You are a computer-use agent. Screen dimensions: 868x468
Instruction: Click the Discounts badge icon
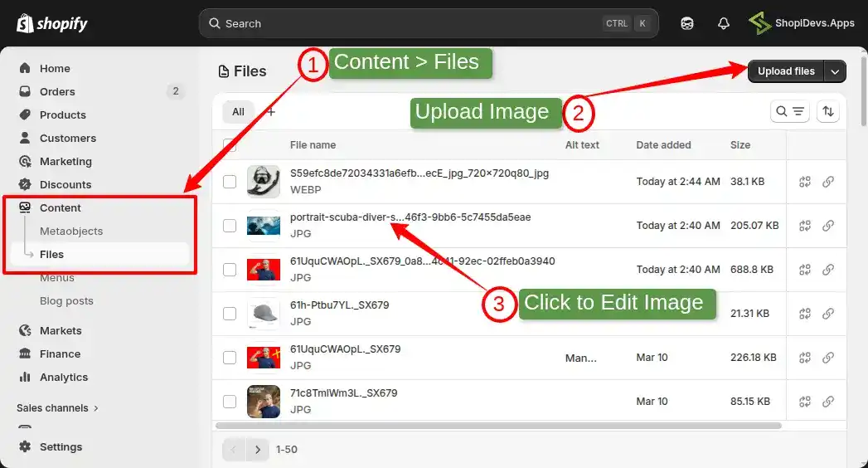point(25,184)
